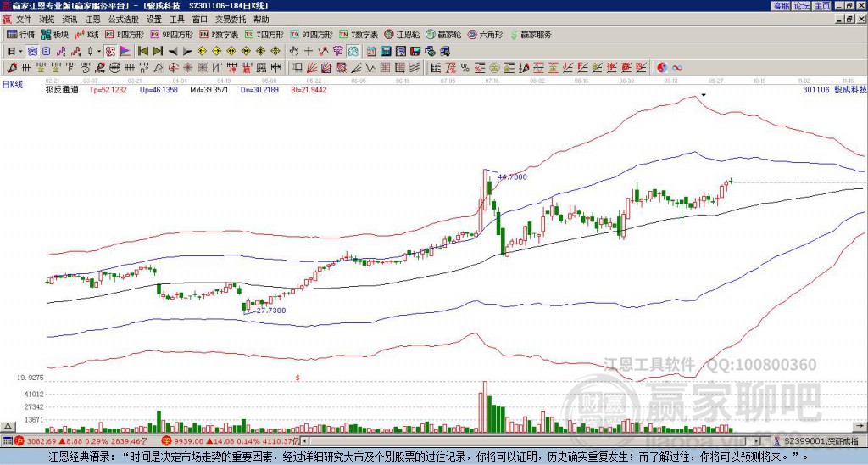Select the red crosshair circle tool
Image resolution: width=868 pixels, height=465 pixels.
coord(173,68)
